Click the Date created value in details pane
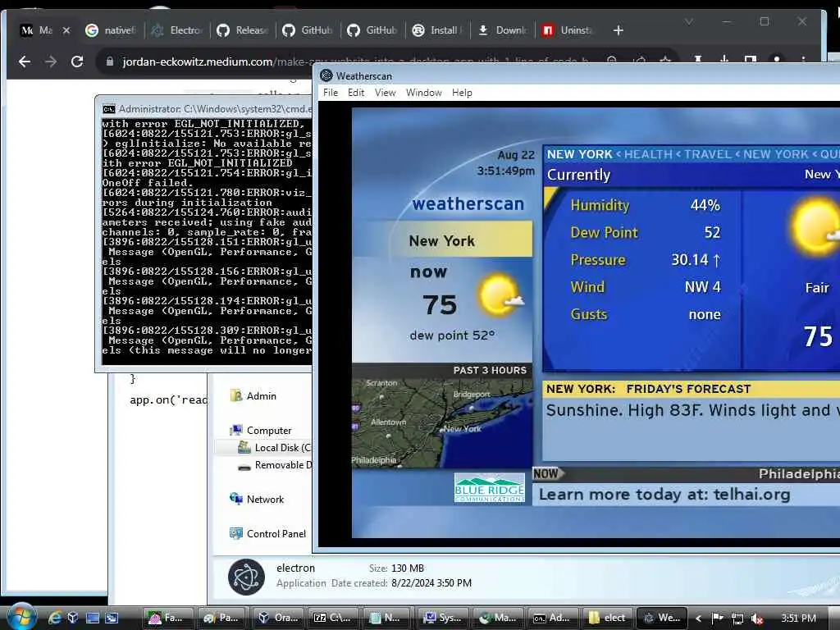This screenshot has width=840, height=630. click(431, 583)
